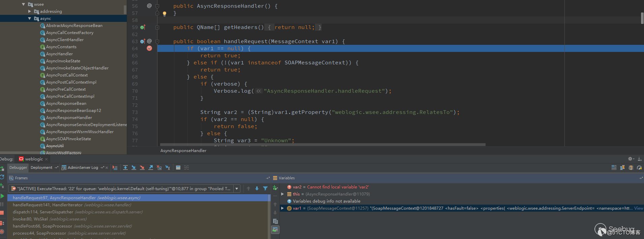Select frame dispatch:114, ServerDispatcher
The height and width of the screenshot is (239, 644).
(x=139, y=212)
